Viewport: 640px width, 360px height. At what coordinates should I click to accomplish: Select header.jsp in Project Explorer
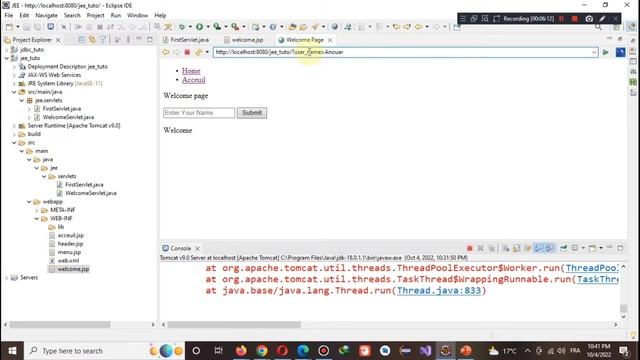point(70,244)
